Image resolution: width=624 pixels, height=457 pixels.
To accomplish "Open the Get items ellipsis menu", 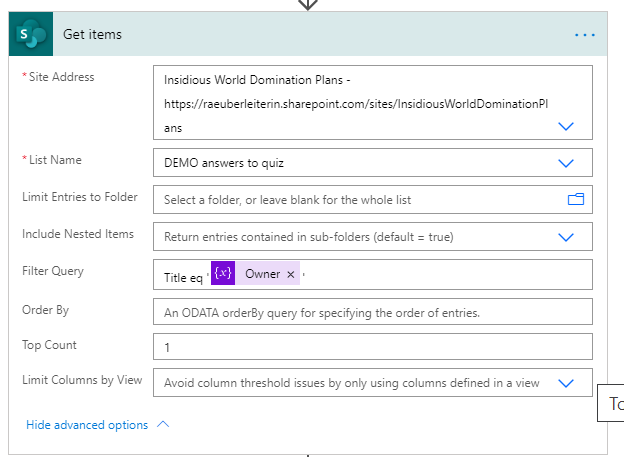I will (585, 35).
